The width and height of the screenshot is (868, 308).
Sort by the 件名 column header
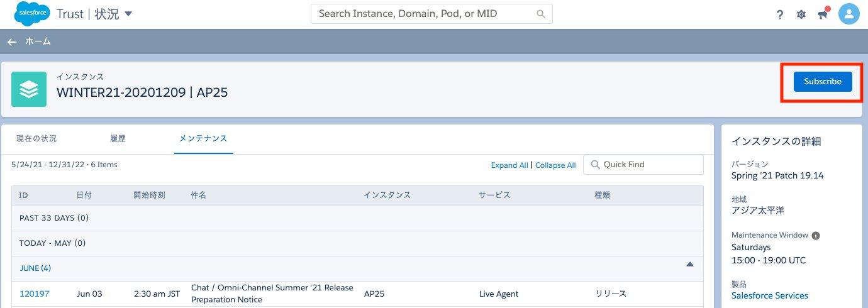(199, 195)
